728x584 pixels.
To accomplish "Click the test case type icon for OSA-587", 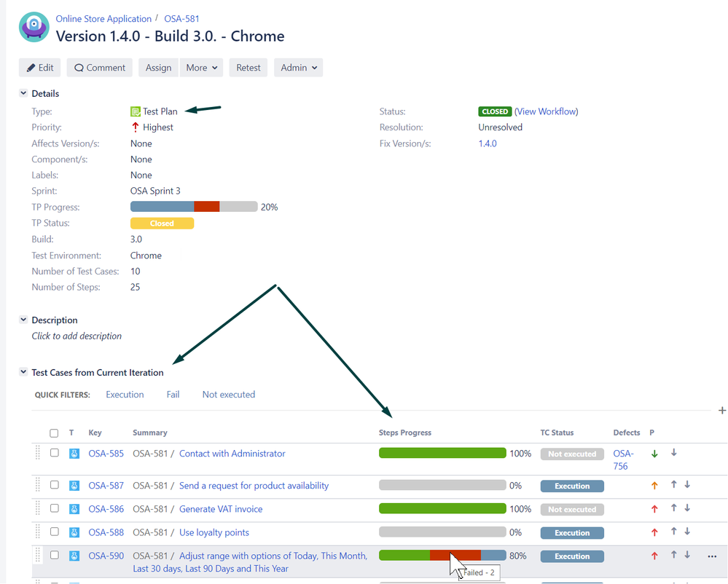I will pyautogui.click(x=74, y=486).
